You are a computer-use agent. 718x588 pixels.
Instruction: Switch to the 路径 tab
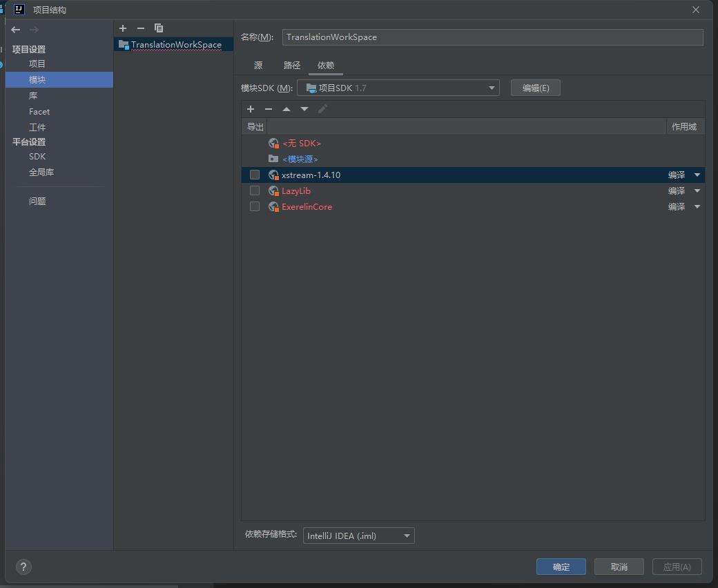coord(292,65)
